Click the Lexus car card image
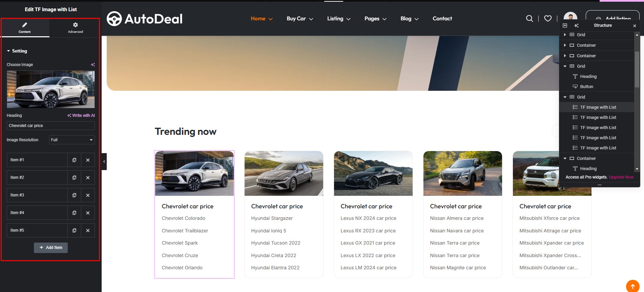This screenshot has height=292, width=644. click(x=373, y=173)
